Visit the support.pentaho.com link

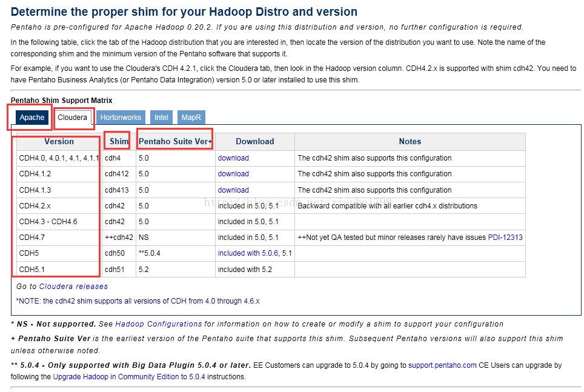point(442,365)
